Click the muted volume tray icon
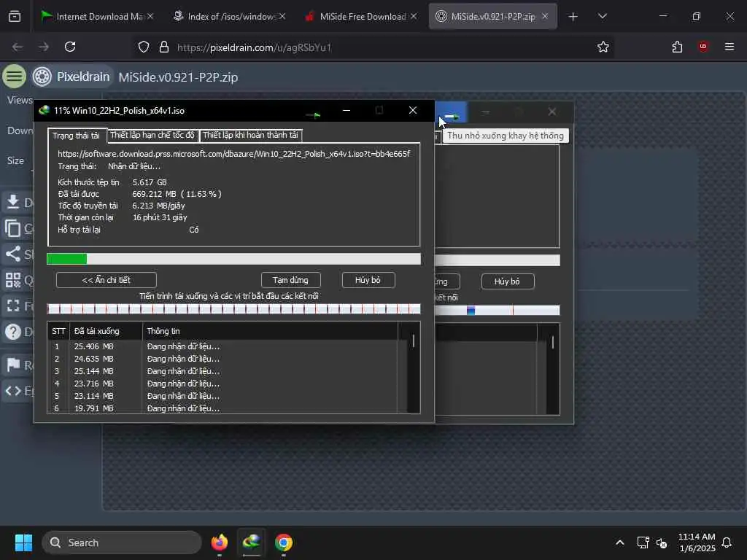The width and height of the screenshot is (747, 560). (x=662, y=542)
